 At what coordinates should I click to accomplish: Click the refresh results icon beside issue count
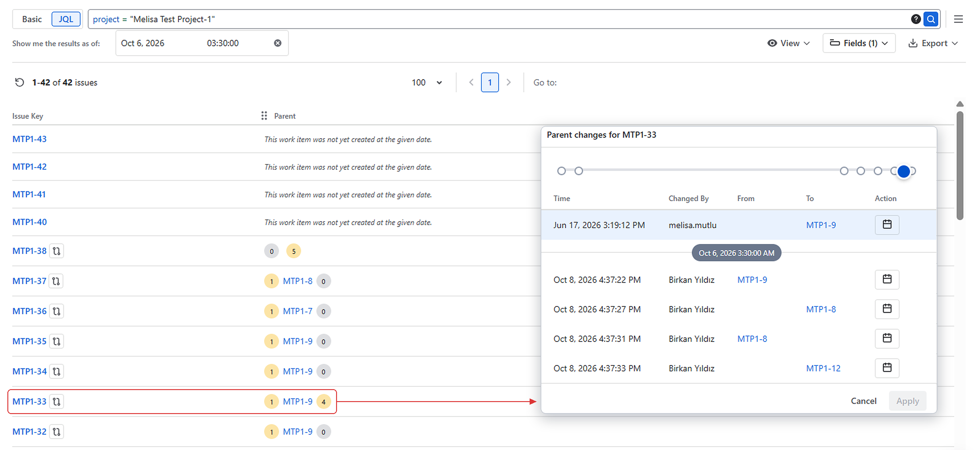click(19, 82)
